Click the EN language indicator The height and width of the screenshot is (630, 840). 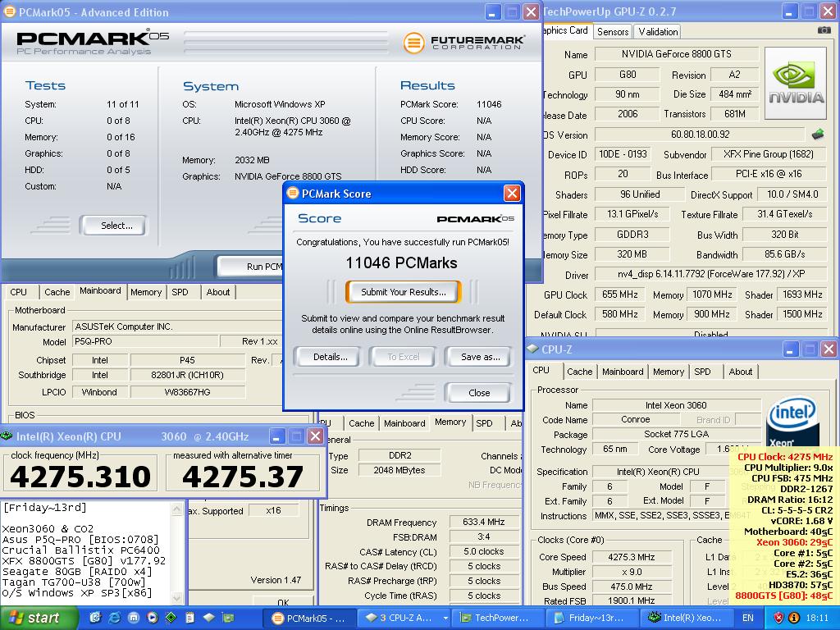coord(748,618)
